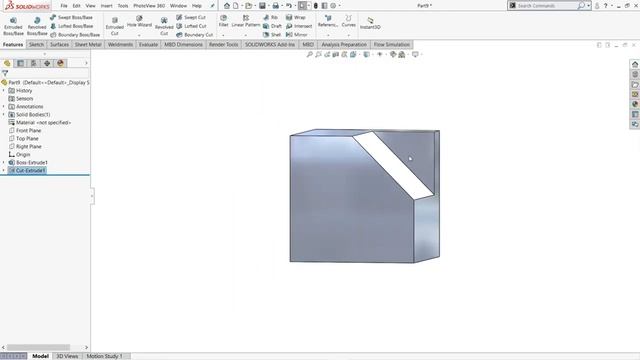
Task: Click Zoom to Fit in view toolbar
Action: 310,54
